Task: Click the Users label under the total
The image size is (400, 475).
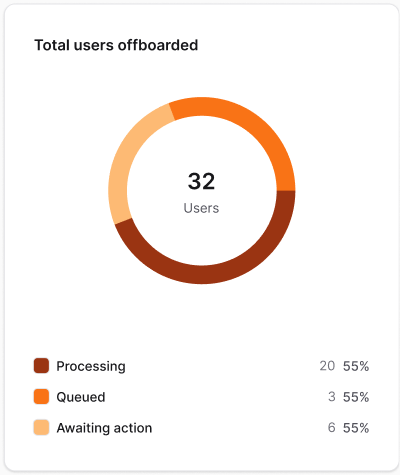Action: pos(201,208)
